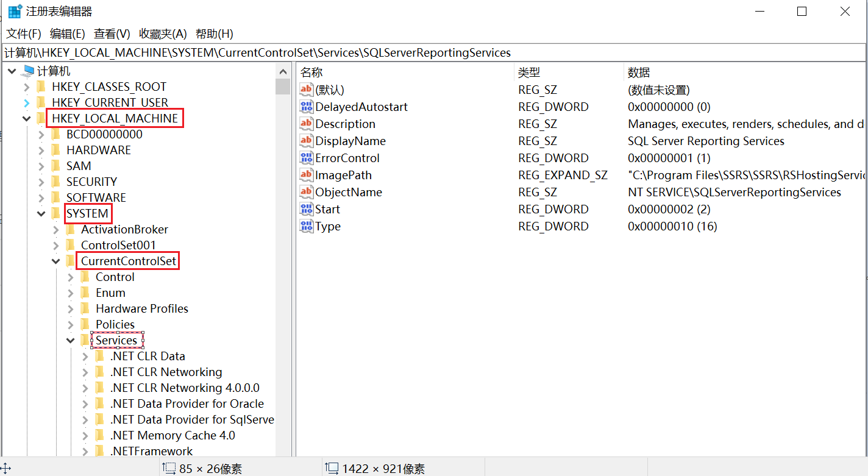The width and height of the screenshot is (868, 476).
Task: Open the 收藏夹(A) menu
Action: (x=163, y=34)
